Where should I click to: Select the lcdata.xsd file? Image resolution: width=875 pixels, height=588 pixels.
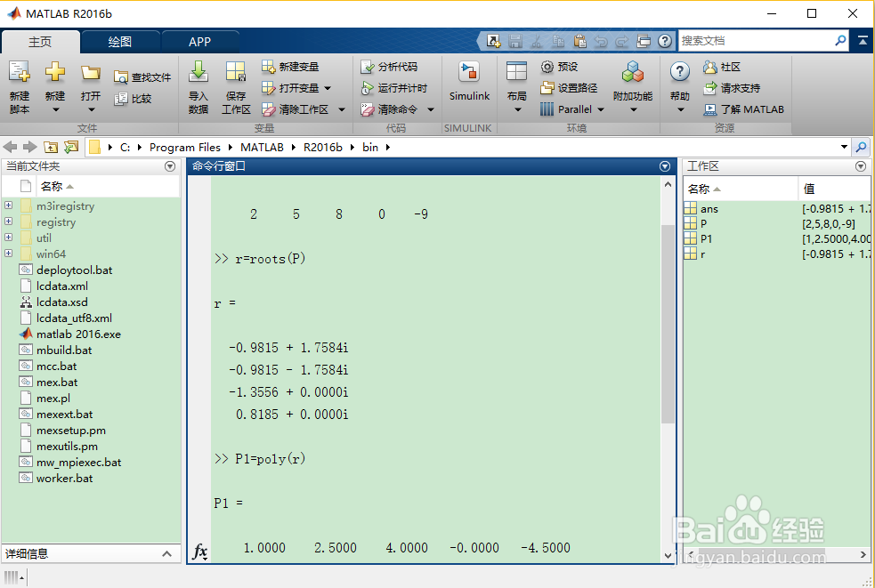tap(62, 302)
